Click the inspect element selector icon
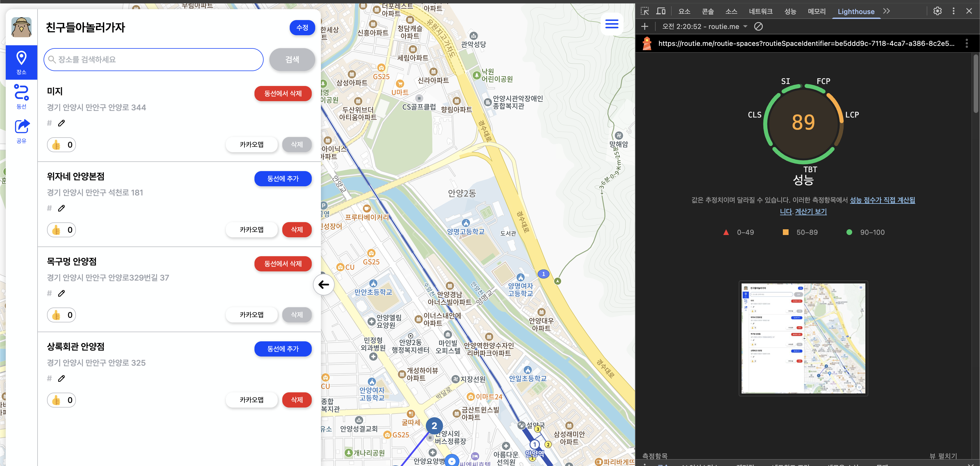Image resolution: width=980 pixels, height=466 pixels. [644, 11]
